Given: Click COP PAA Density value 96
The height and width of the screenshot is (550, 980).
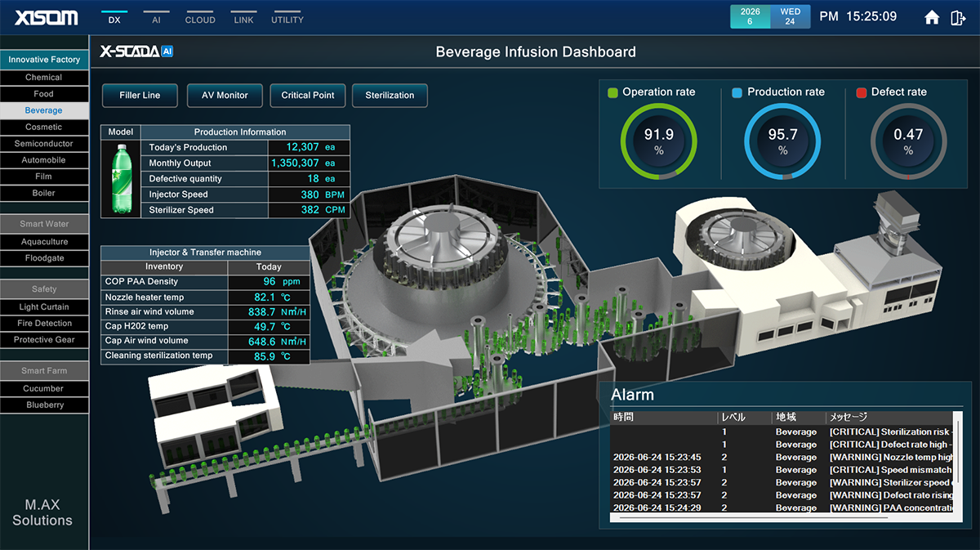Looking at the screenshot, I should tap(269, 282).
